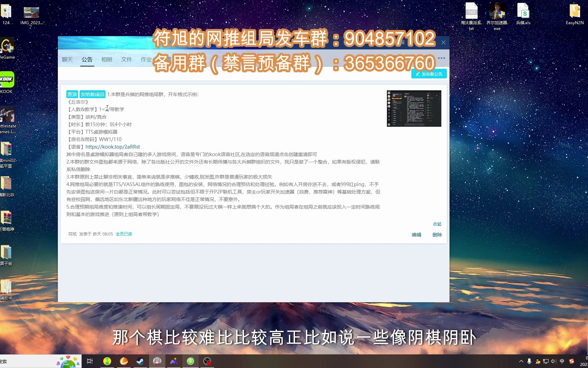Screen dimensions: 588x368
Task: Switch the Chinese input mode indicator
Action: pyautogui.click(x=562, y=361)
